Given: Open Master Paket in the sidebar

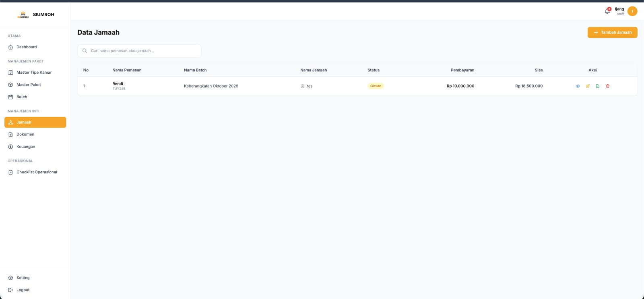Looking at the screenshot, I should pos(35,85).
